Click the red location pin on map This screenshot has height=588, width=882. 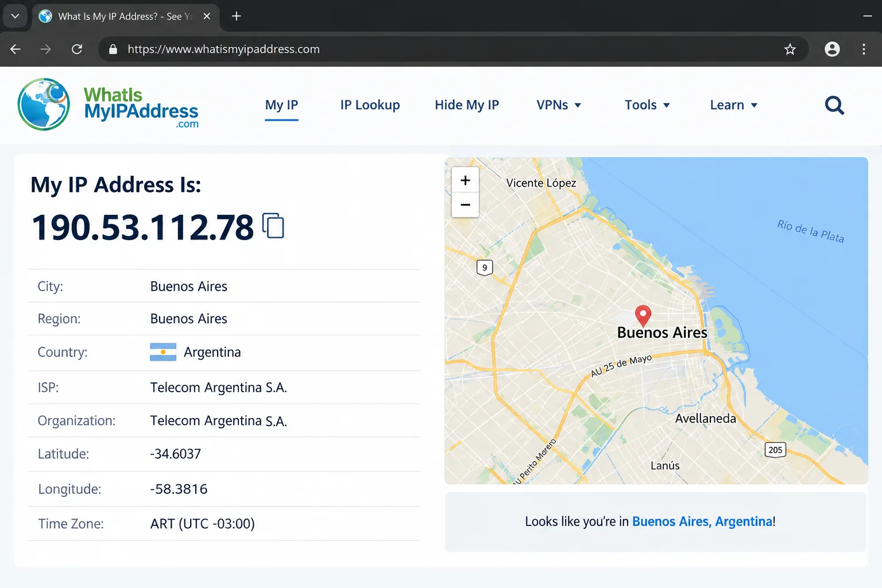click(643, 316)
